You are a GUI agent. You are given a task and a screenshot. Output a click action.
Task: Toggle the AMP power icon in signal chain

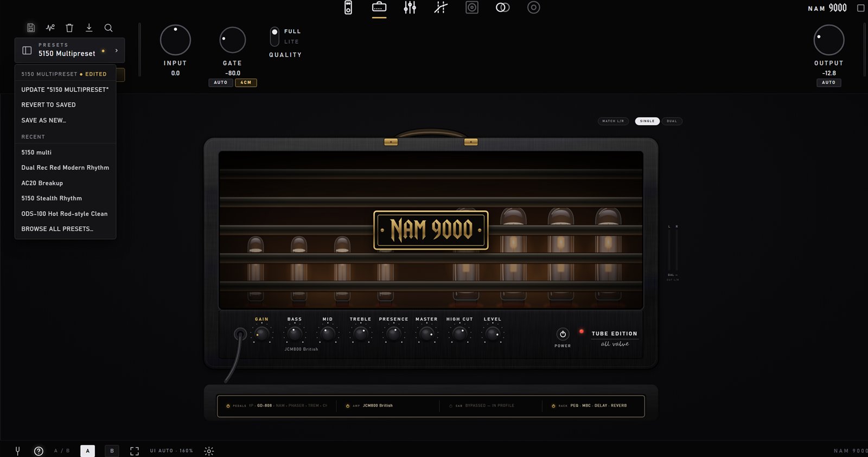point(348,406)
